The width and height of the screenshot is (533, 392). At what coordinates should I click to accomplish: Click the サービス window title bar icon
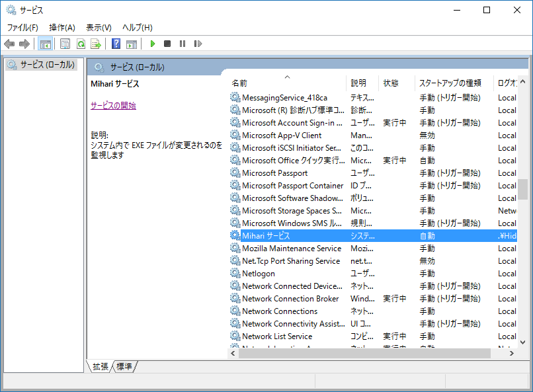point(11,10)
